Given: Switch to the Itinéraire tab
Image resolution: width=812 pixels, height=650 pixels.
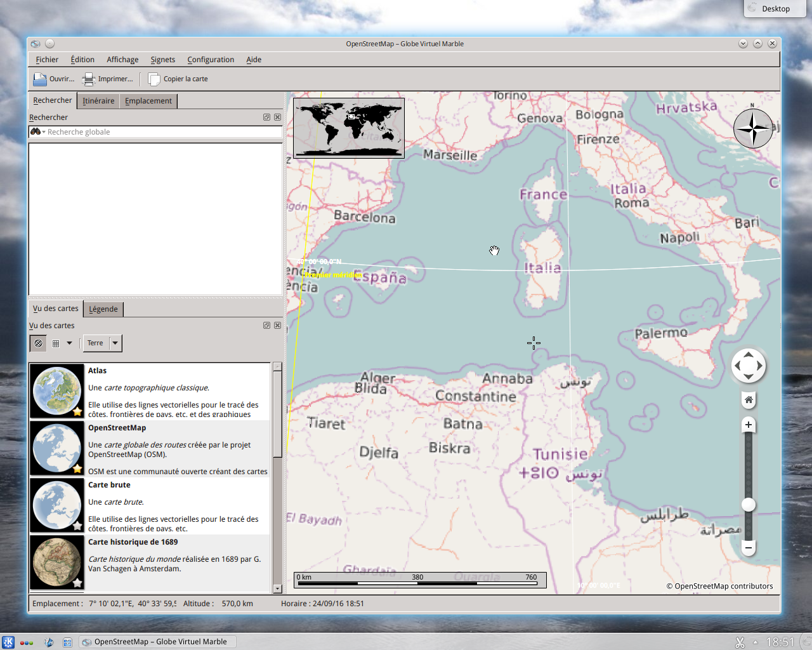Looking at the screenshot, I should [98, 101].
